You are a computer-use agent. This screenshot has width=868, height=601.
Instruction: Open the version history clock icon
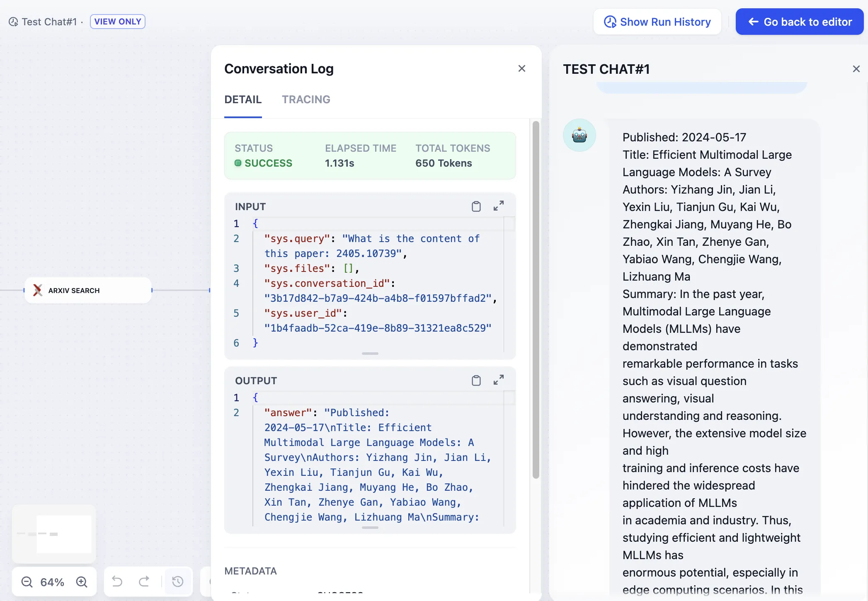(x=178, y=582)
